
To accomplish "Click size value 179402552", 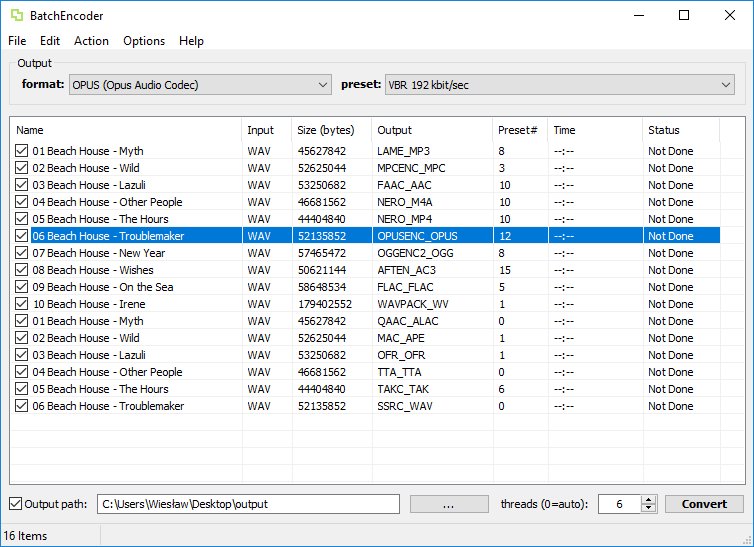I will click(325, 304).
